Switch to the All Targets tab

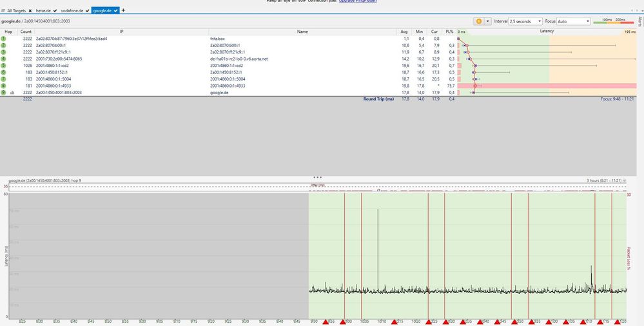coord(16,10)
